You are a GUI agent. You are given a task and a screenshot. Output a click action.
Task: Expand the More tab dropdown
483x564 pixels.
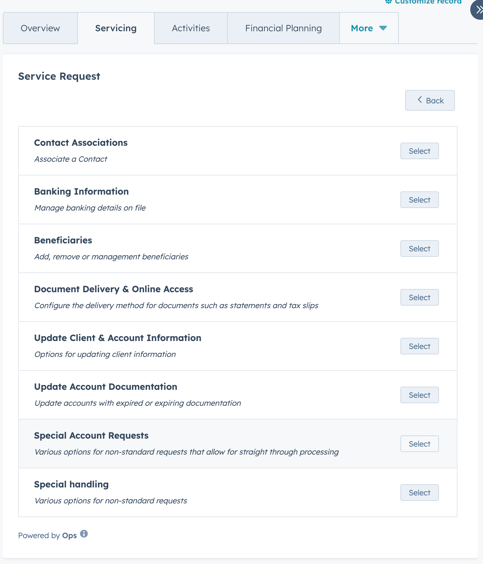(x=369, y=28)
